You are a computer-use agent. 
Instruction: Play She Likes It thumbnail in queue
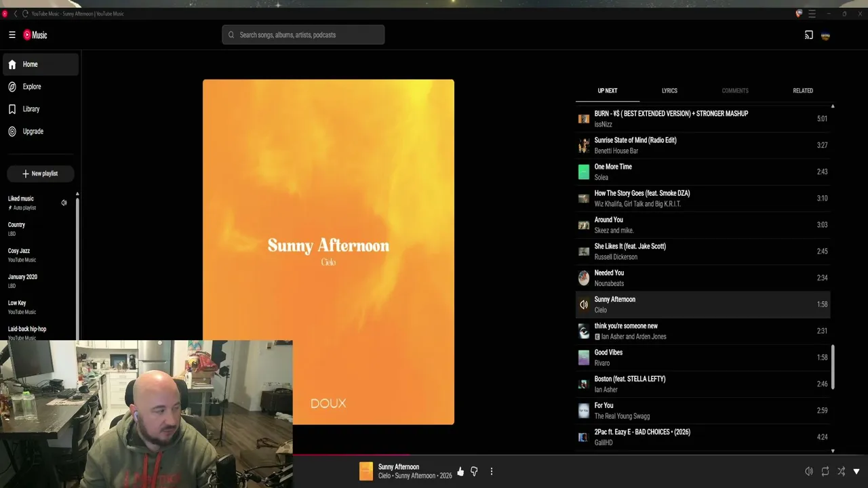[x=583, y=251]
